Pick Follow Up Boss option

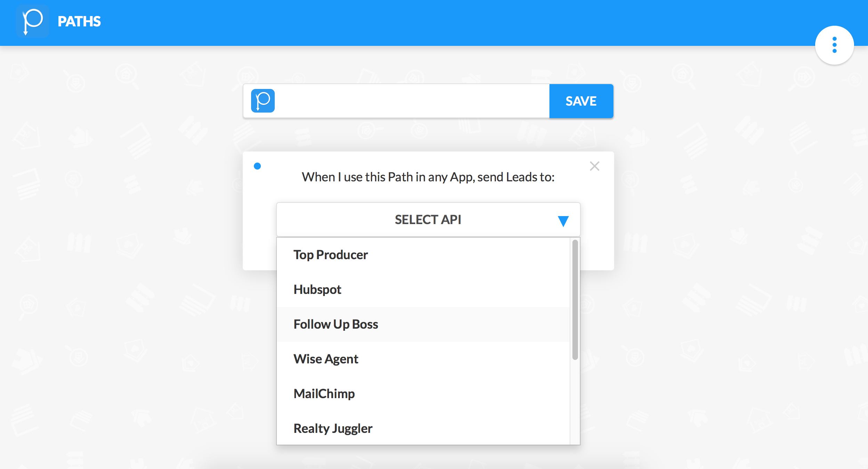[x=336, y=324]
